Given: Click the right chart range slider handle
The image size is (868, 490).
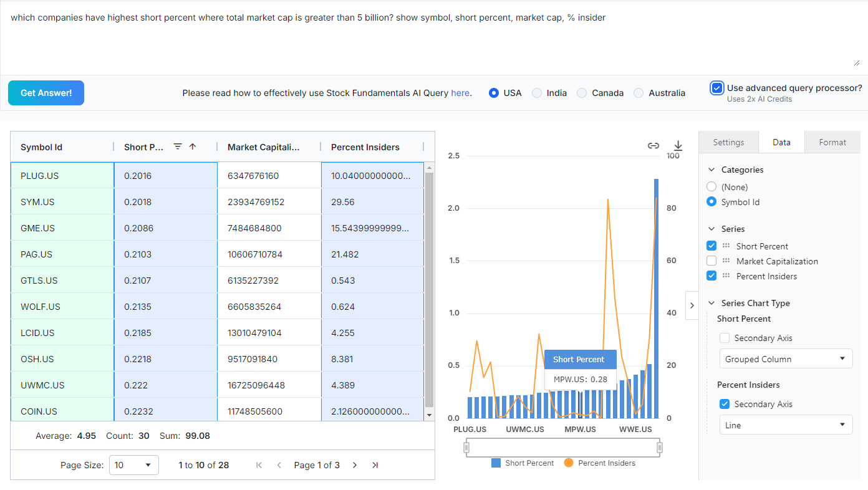Looking at the screenshot, I should pos(660,448).
